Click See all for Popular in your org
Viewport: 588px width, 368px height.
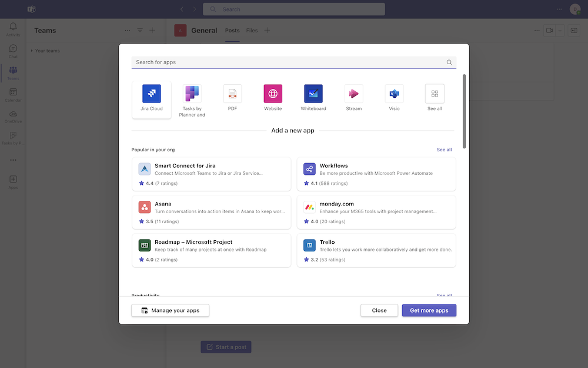[445, 150]
